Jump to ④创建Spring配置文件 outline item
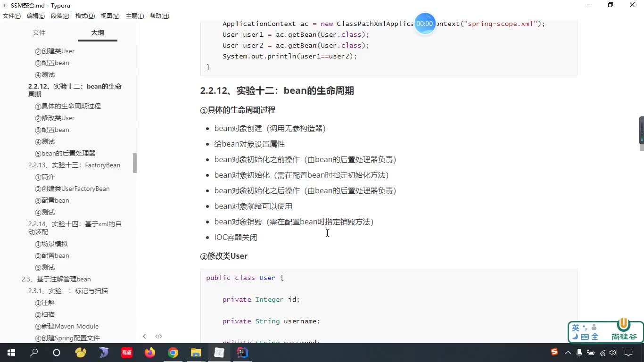The height and width of the screenshot is (362, 644). 67,338
